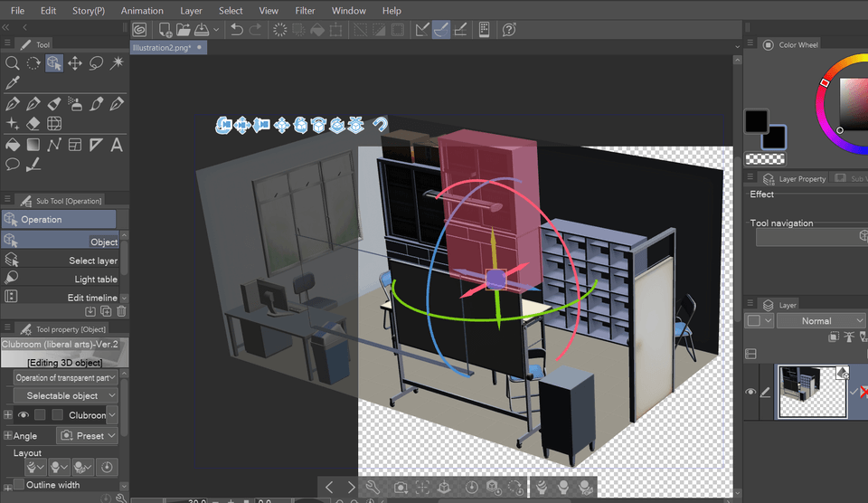Select the Light table sub tool
The width and height of the screenshot is (868, 503).
[60, 279]
